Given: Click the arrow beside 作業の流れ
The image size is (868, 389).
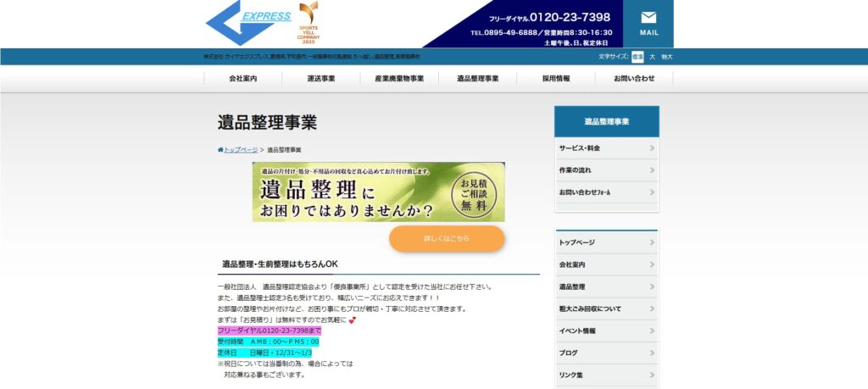Looking at the screenshot, I should tap(652, 170).
